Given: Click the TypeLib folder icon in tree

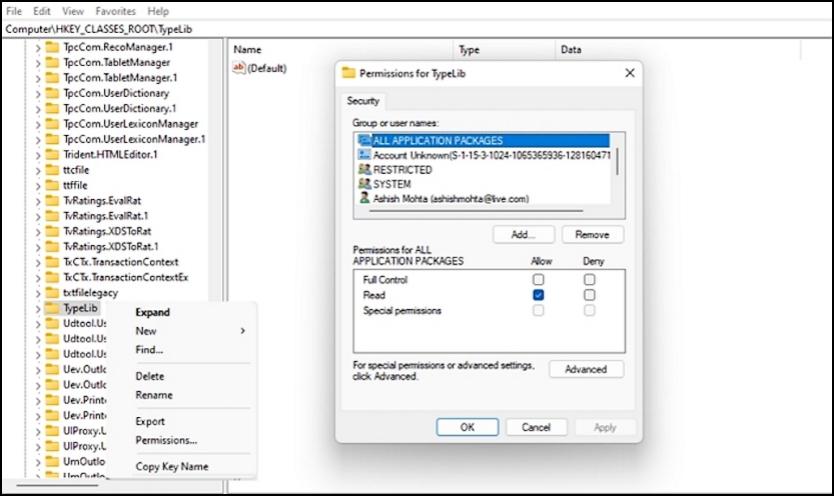Looking at the screenshot, I should [x=52, y=308].
